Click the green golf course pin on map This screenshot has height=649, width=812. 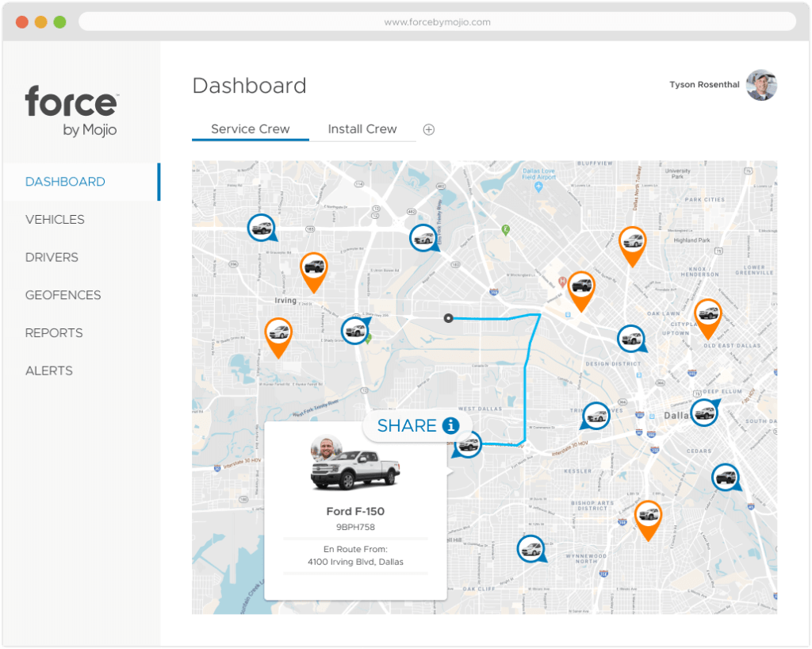pyautogui.click(x=506, y=231)
